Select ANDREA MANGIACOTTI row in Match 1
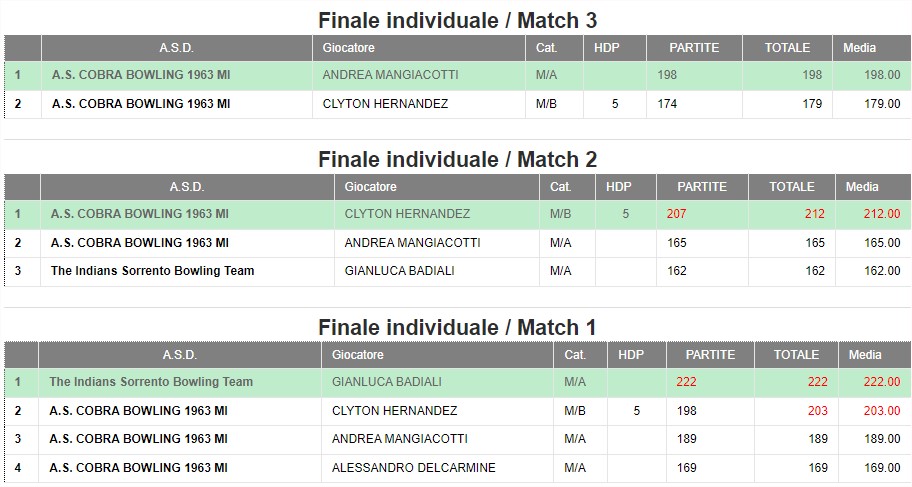 point(457,439)
